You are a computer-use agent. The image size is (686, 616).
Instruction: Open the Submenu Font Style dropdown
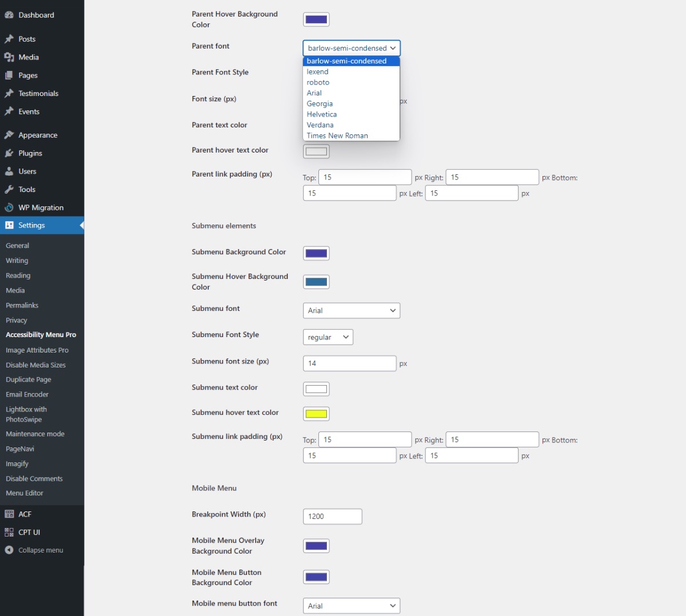coord(328,337)
